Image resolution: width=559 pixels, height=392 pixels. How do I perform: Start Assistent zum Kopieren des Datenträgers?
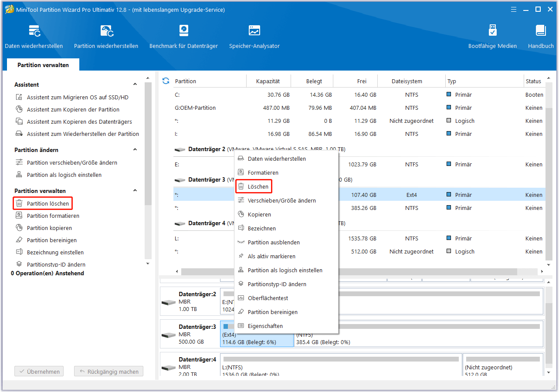(74, 122)
